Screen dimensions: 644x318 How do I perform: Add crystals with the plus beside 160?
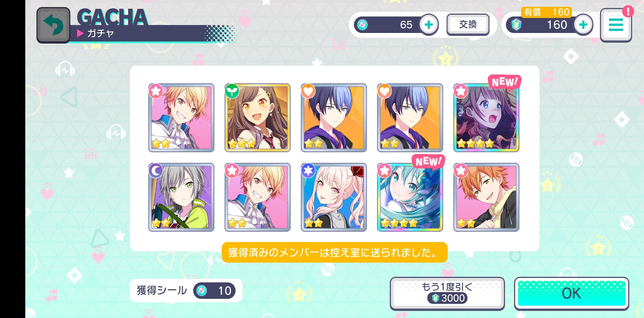[x=583, y=25]
